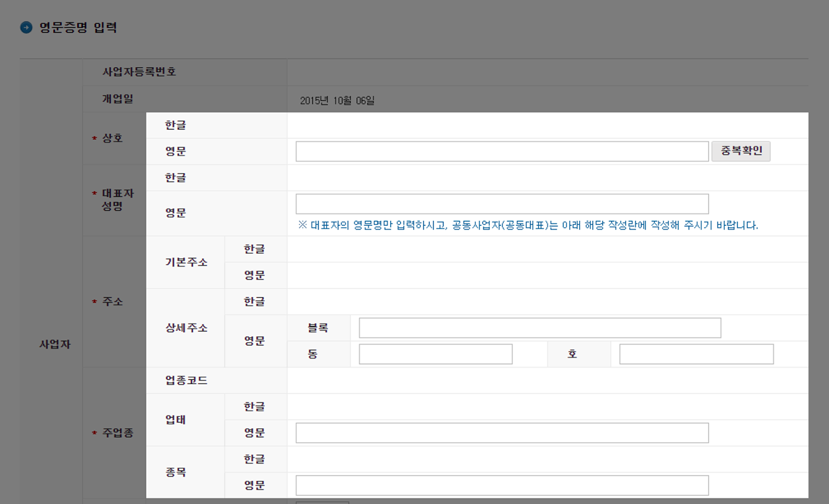Screen dimensions: 829x504
Task: Click the 중복확인 button
Action: pos(741,151)
